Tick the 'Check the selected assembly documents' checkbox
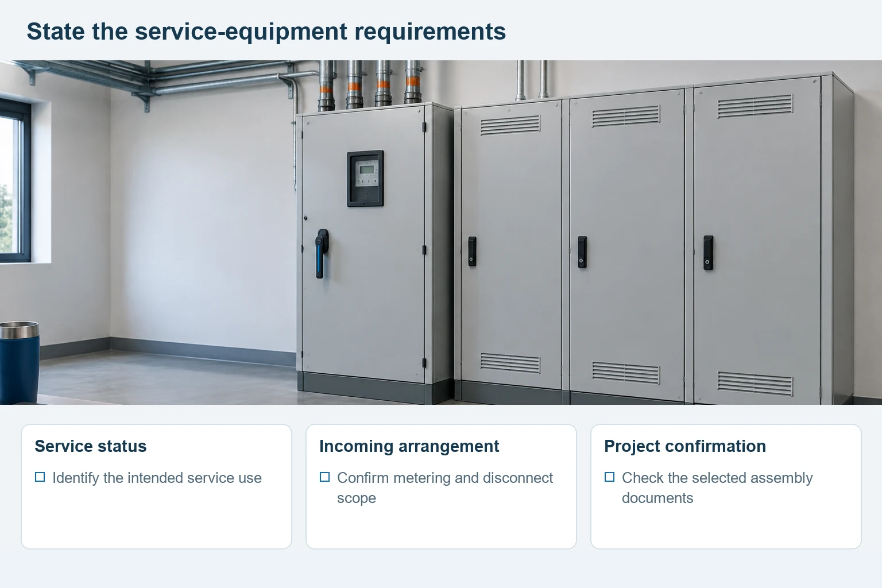This screenshot has height=588, width=882. click(609, 477)
